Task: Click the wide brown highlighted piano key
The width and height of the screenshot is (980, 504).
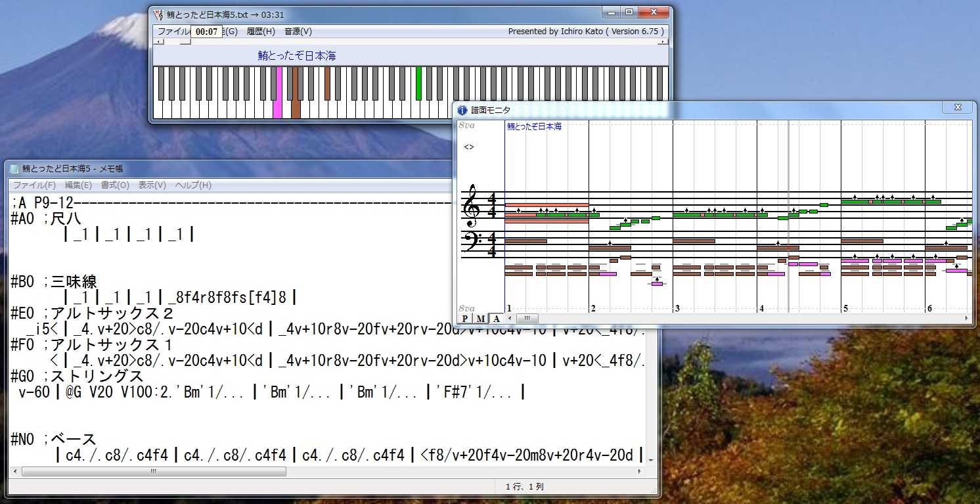Action: pyautogui.click(x=296, y=93)
